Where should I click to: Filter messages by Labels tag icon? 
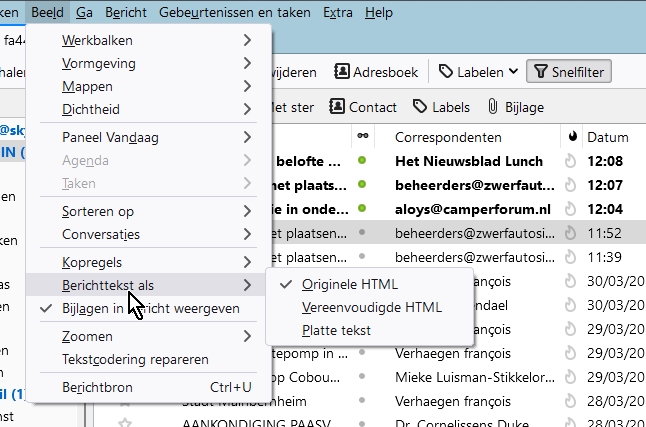tap(441, 107)
